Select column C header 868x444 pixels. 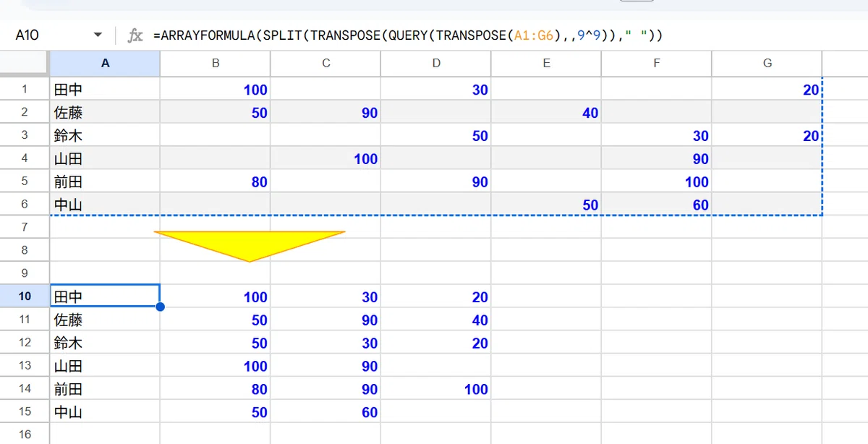pos(325,64)
